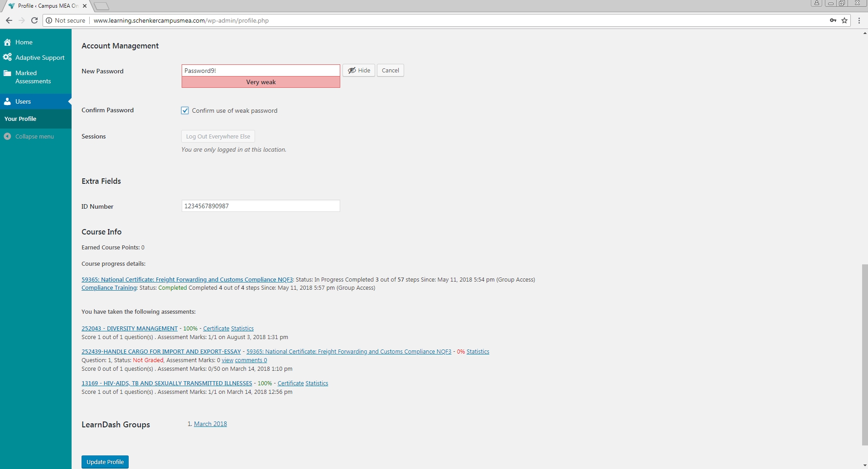The width and height of the screenshot is (868, 469).
Task: Open the Chrome three-dot menu
Action: click(859, 20)
